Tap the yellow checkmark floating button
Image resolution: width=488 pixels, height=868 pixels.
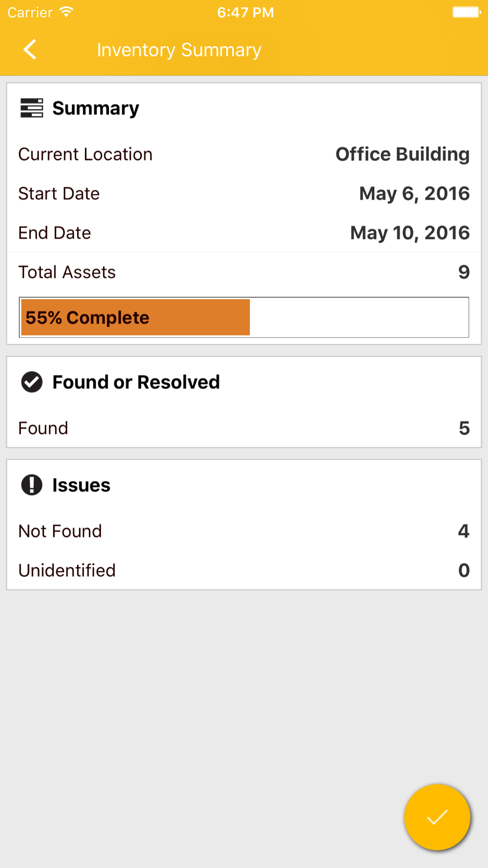437,817
